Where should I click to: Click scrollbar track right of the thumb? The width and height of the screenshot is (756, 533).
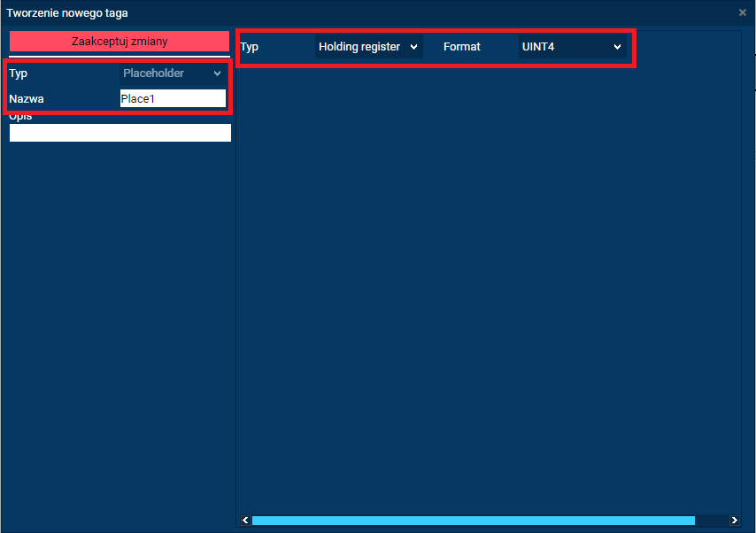pyautogui.click(x=712, y=521)
